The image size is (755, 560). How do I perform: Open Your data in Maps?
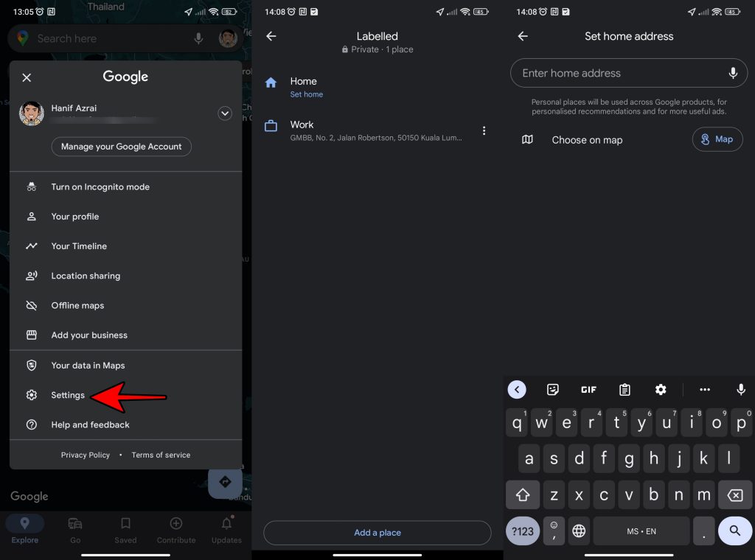coord(125,365)
